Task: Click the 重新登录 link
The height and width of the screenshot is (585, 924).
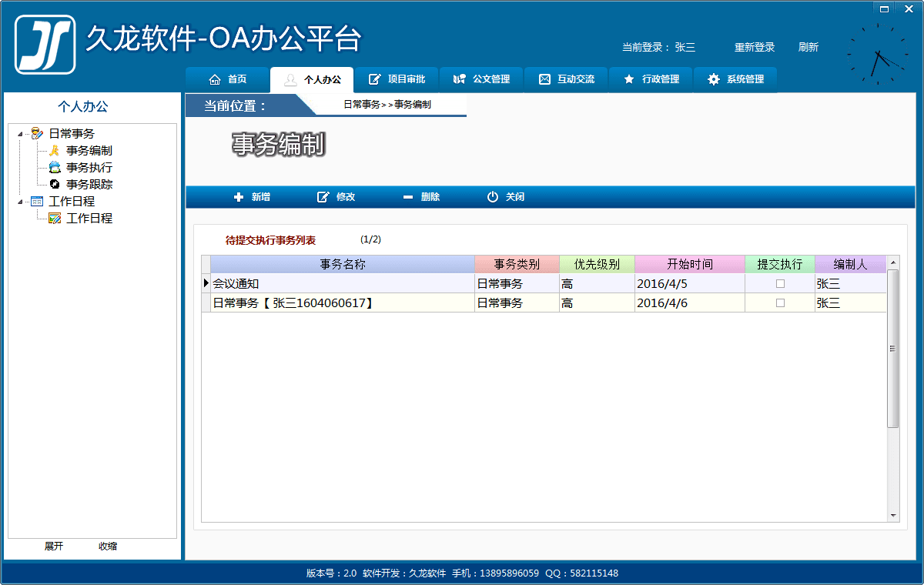Action: (x=755, y=48)
